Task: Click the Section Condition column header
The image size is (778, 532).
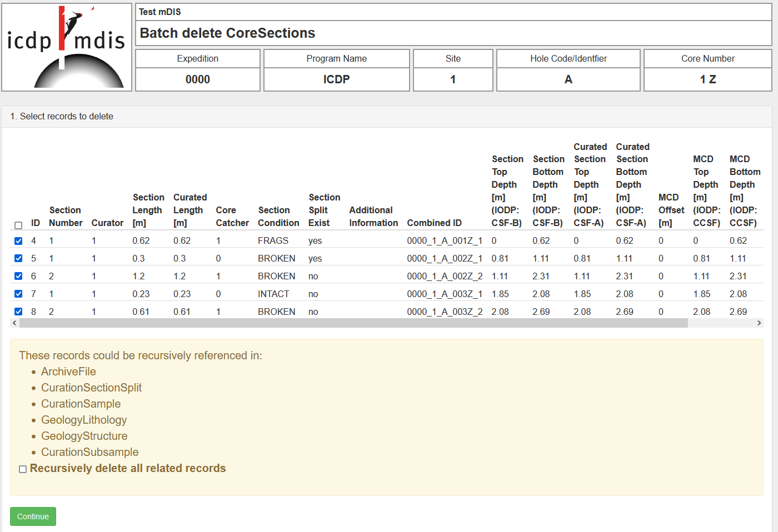Action: coord(278,217)
